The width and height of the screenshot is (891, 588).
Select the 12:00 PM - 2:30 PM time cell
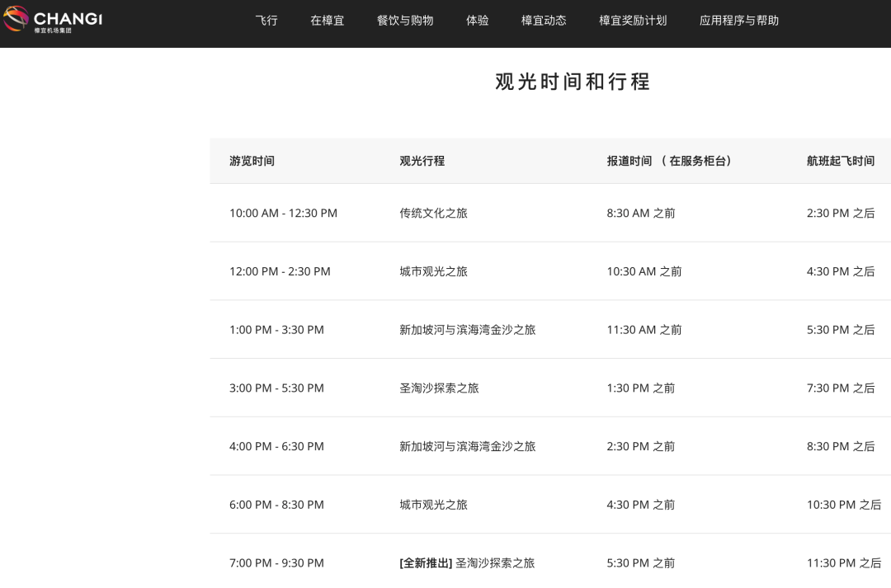click(280, 271)
